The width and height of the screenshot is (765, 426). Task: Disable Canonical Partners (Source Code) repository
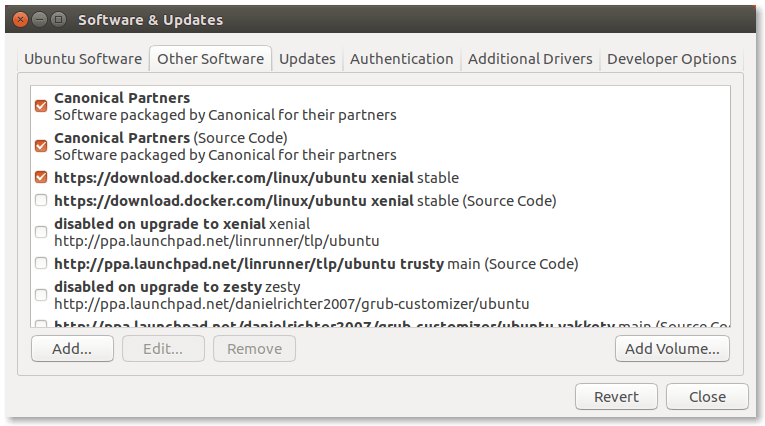(41, 145)
